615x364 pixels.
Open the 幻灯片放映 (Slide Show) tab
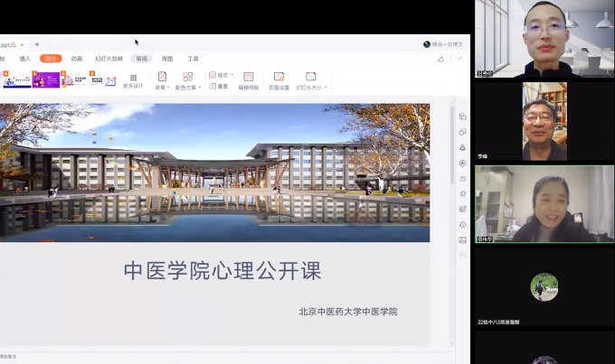coord(108,59)
